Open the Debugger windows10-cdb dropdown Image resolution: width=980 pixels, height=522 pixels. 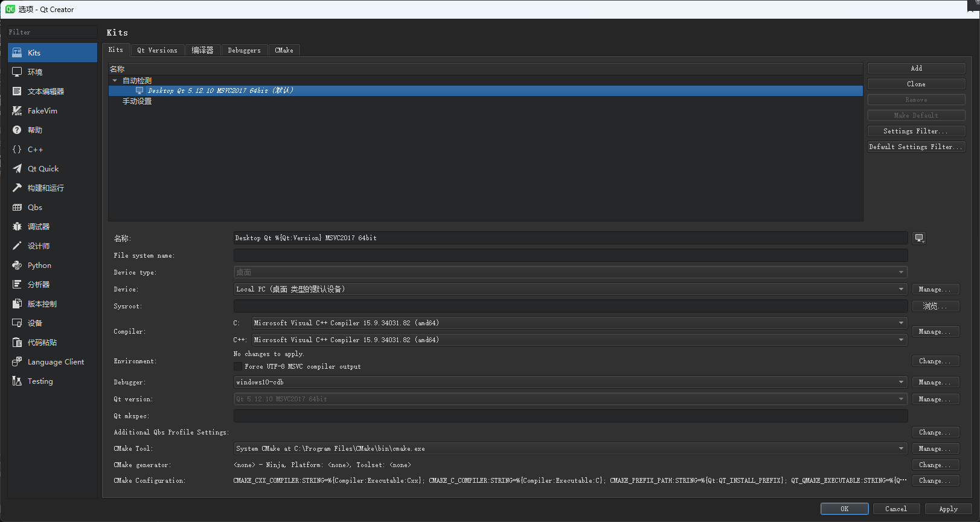[x=571, y=382]
